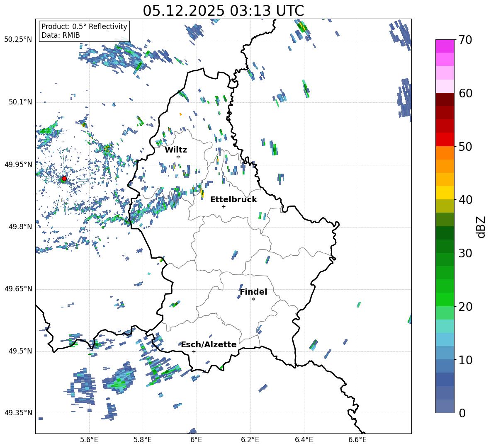Click the 49.35°N latitude label
Image resolution: width=491 pixels, height=448 pixels.
click(x=18, y=413)
